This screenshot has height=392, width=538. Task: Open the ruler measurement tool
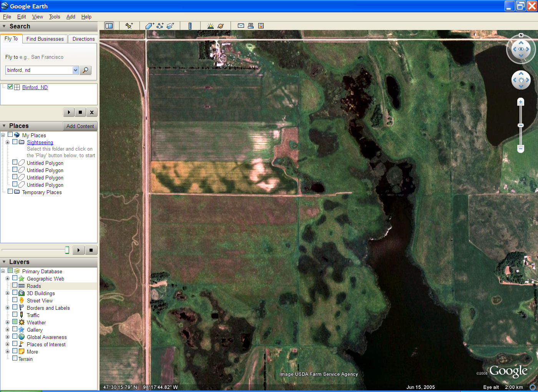click(190, 26)
